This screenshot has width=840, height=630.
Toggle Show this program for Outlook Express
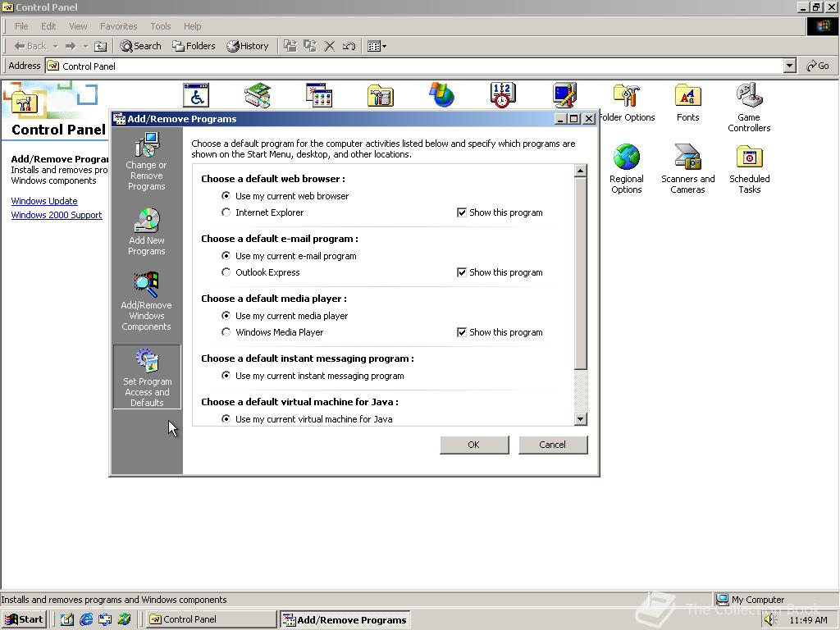[x=461, y=272]
